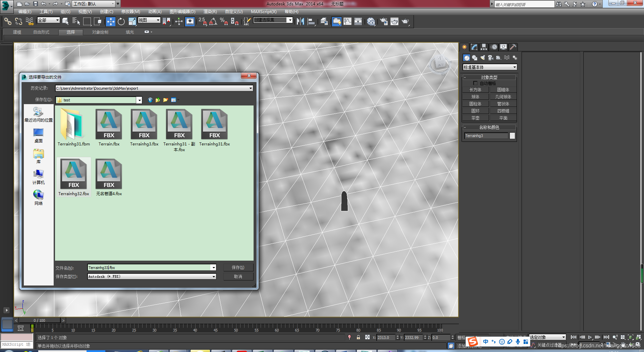Open the Render Setup icon
This screenshot has width=644, height=352.
click(383, 21)
